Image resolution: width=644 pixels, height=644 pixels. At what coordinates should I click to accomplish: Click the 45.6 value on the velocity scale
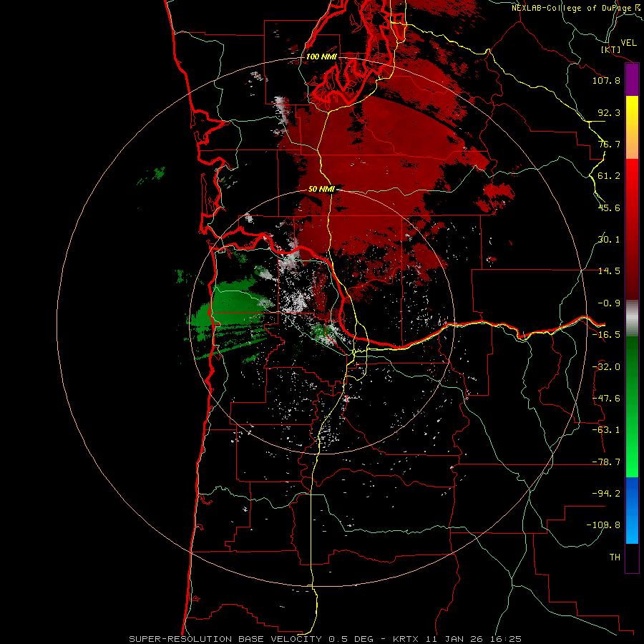tap(609, 208)
